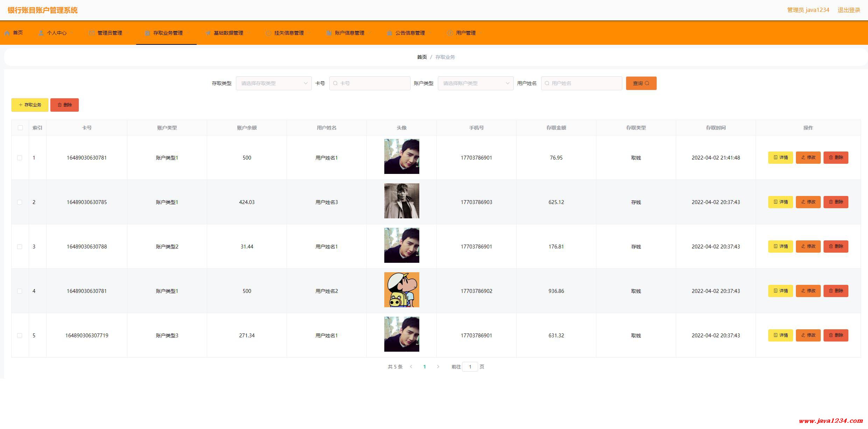
Task: Click the envelope icon beside 管理员管理
Action: (x=92, y=33)
